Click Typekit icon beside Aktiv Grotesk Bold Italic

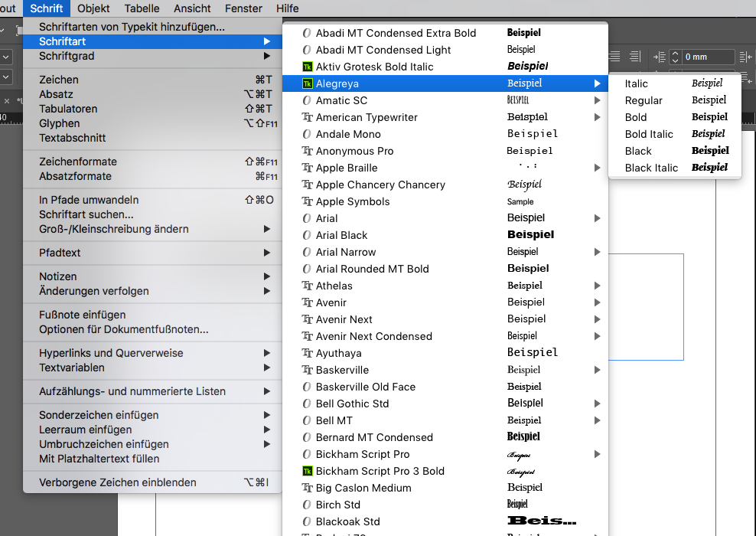pyautogui.click(x=307, y=67)
